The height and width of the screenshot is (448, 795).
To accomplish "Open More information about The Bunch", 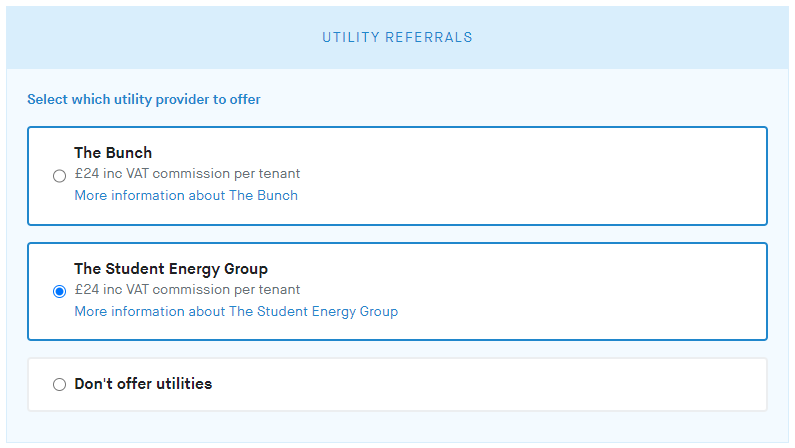I will [x=186, y=196].
